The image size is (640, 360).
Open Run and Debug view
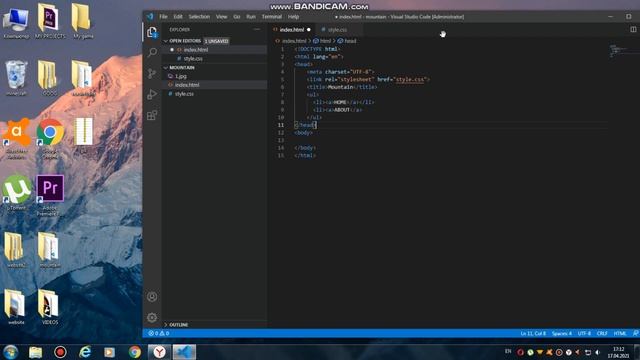tap(152, 94)
